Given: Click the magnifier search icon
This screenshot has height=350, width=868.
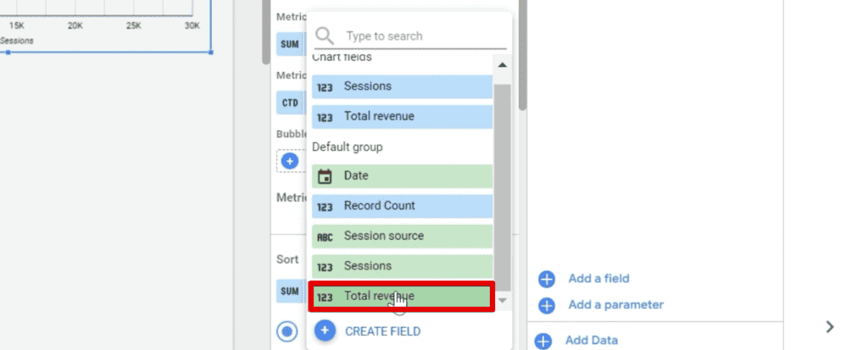Looking at the screenshot, I should pos(325,36).
